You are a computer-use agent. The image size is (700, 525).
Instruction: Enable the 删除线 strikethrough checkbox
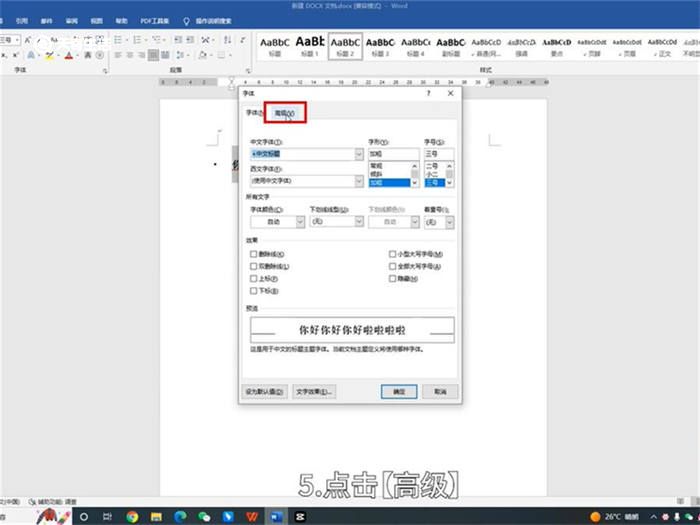tap(254, 254)
